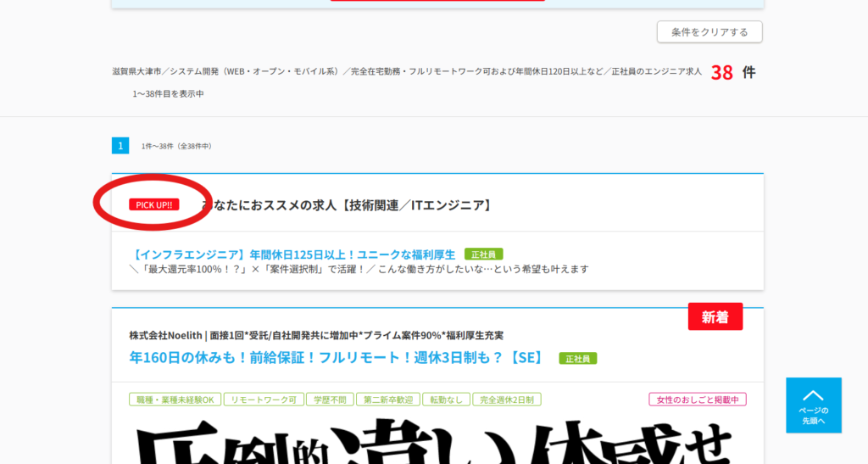Select the 職種・業種未経験OK tag

pos(175,400)
